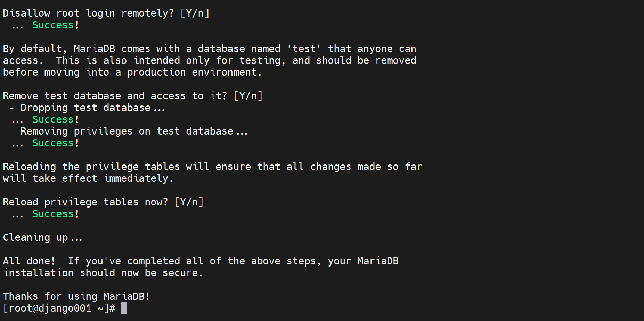Click Success! below "Disallow root login remotely?"
The image size is (644, 321).
(56, 25)
